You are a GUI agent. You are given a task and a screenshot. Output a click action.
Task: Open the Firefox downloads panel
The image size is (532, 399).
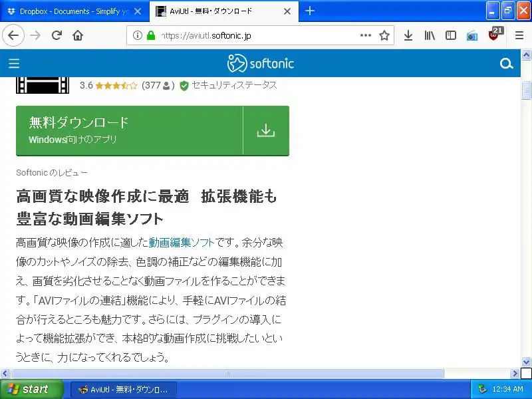408,35
